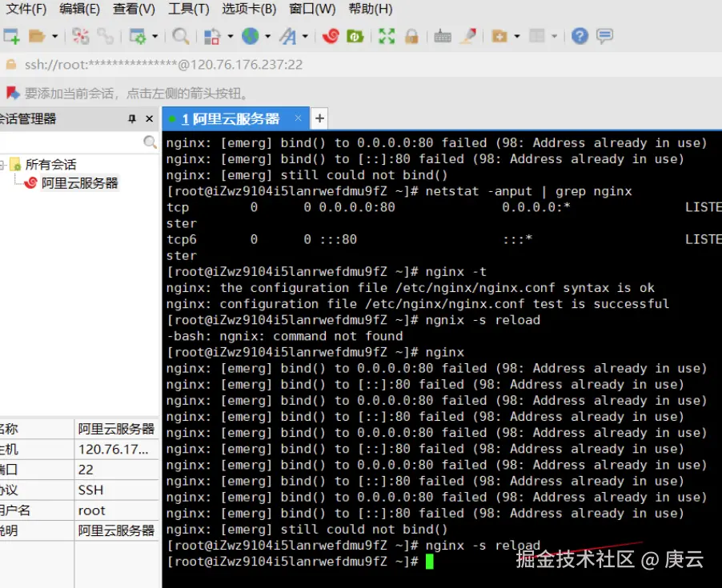Screen dimensions: 722x588
Task: Click the green terminal cursor at prompt
Action: point(430,562)
